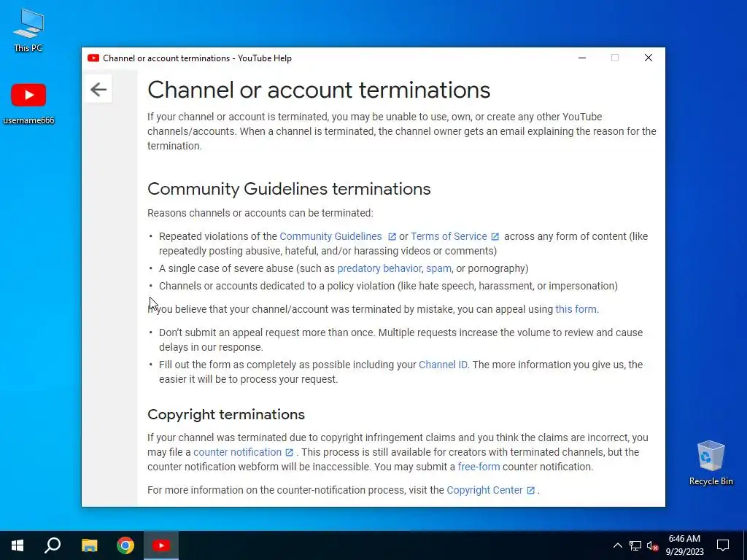Open the Windows Start menu
Viewport: 747px width, 560px height.
click(18, 545)
